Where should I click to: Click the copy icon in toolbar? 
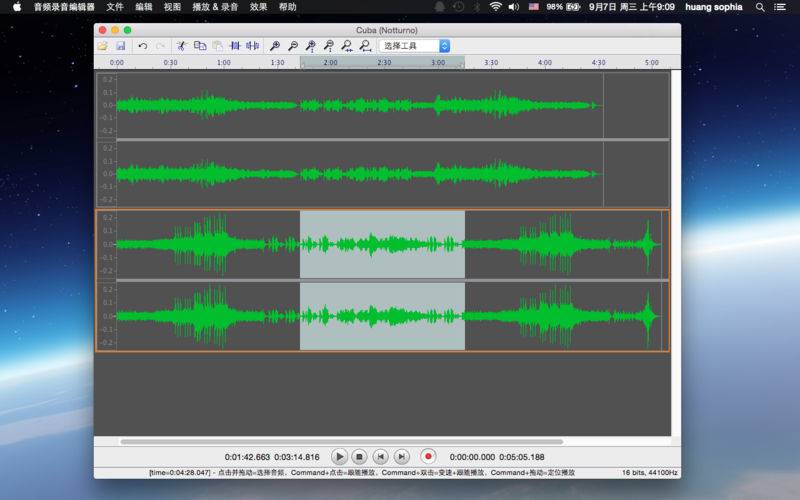click(x=199, y=46)
